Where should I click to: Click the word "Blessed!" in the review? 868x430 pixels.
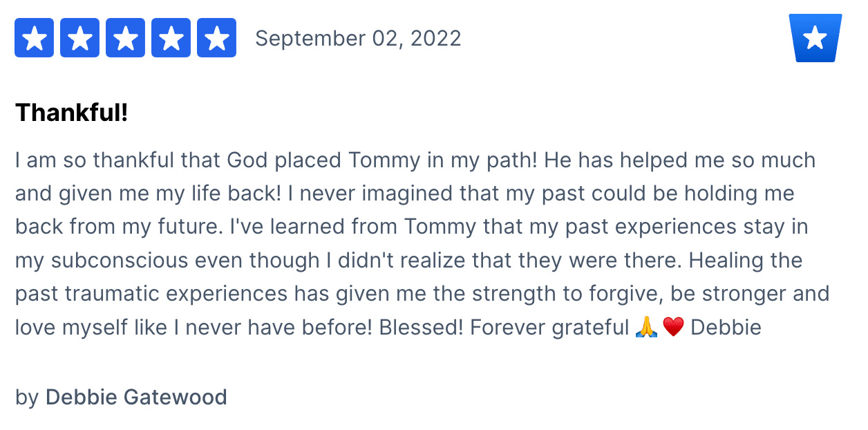tap(421, 327)
